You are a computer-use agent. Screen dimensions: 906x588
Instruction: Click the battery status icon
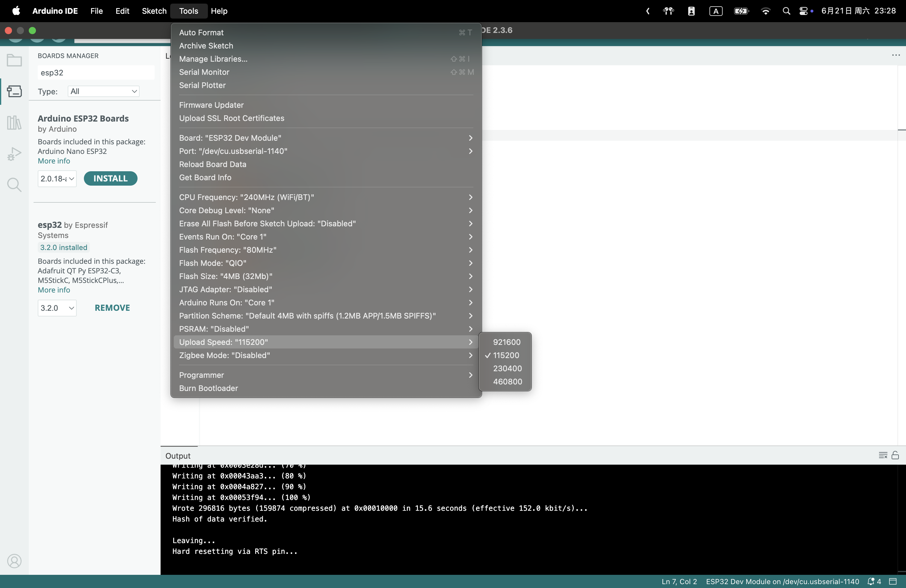tap(741, 11)
